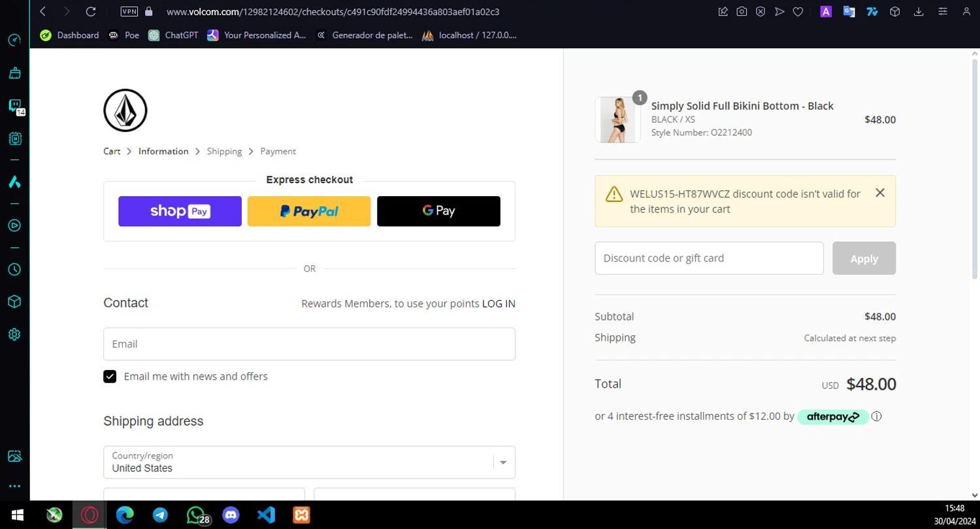Select Payment breadcrumb step

[x=278, y=151]
